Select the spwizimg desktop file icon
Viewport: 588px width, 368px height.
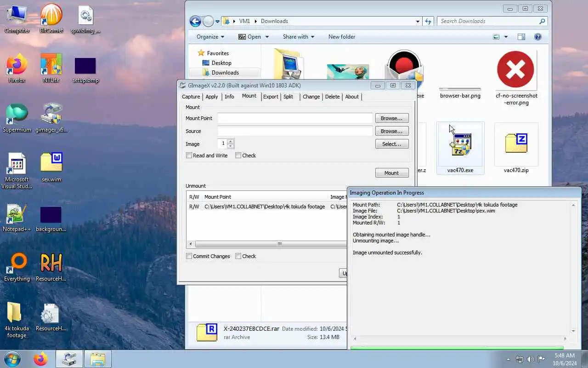click(x=85, y=18)
